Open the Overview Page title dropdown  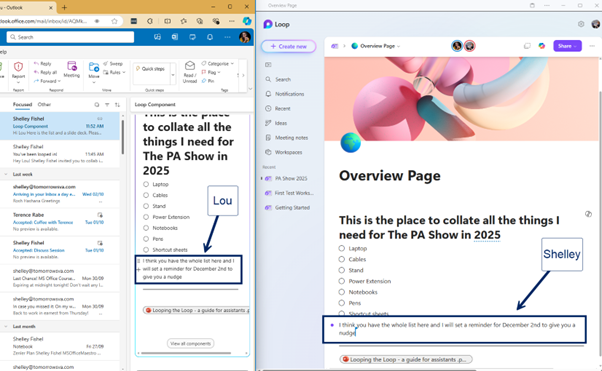pos(398,46)
